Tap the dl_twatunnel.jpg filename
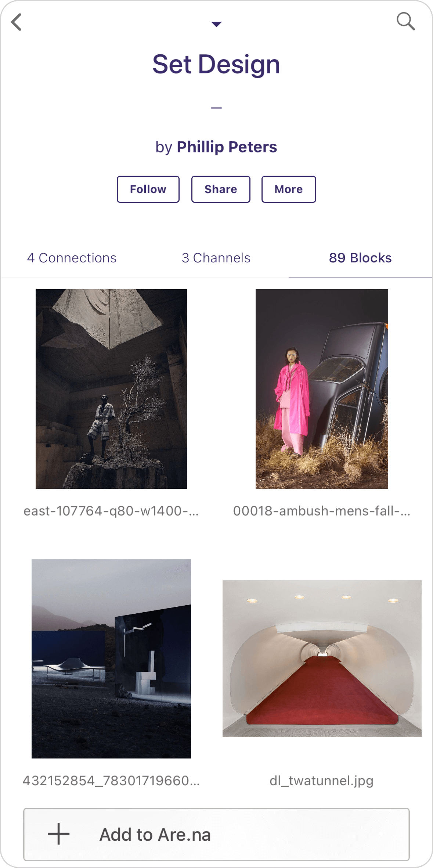 coord(321,781)
